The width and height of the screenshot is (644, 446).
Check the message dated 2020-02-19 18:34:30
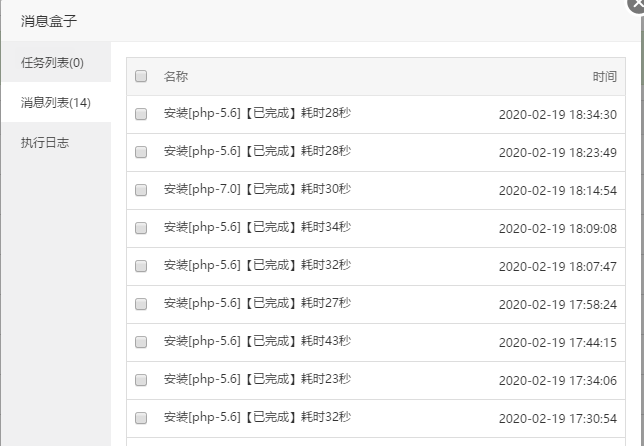(141, 114)
